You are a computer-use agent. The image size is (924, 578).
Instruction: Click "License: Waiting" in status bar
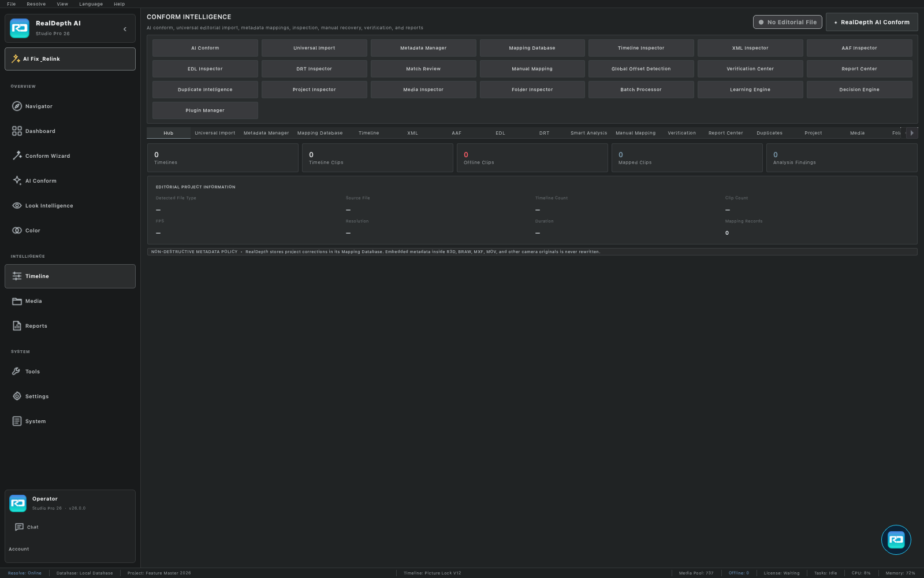point(782,573)
